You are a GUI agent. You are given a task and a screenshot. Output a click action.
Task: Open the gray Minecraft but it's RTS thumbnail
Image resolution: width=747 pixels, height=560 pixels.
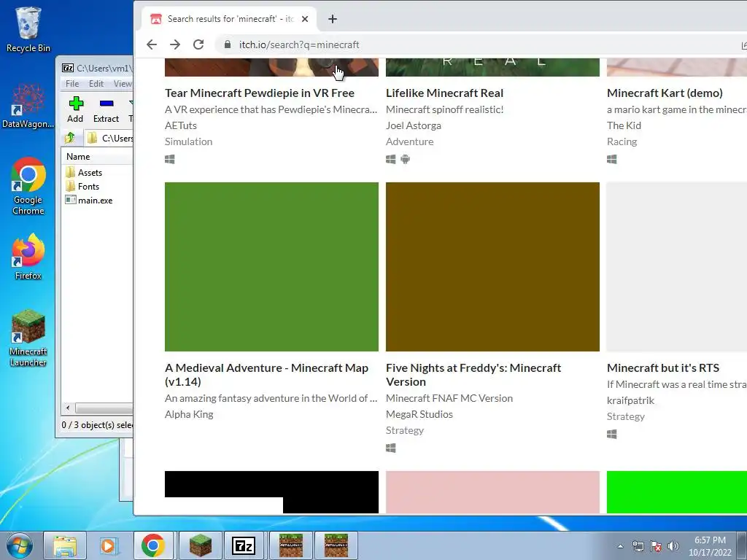click(676, 267)
